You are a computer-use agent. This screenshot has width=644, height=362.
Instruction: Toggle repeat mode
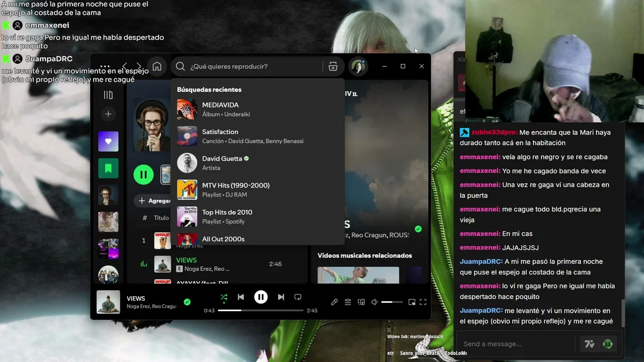pyautogui.click(x=298, y=297)
